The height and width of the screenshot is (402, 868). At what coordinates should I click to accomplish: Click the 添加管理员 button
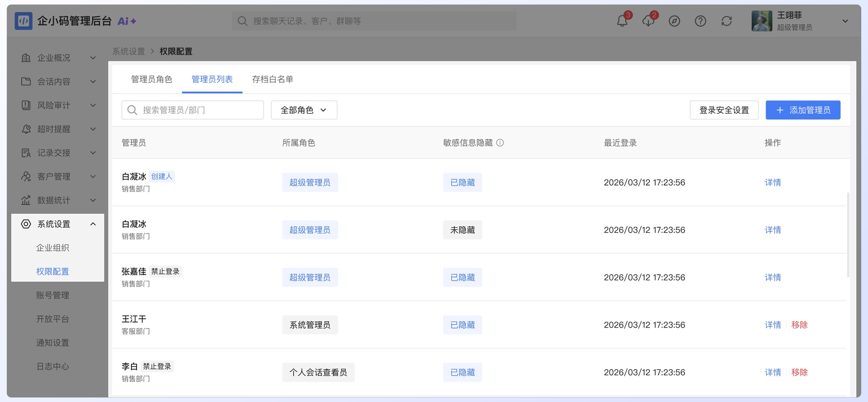tap(803, 110)
